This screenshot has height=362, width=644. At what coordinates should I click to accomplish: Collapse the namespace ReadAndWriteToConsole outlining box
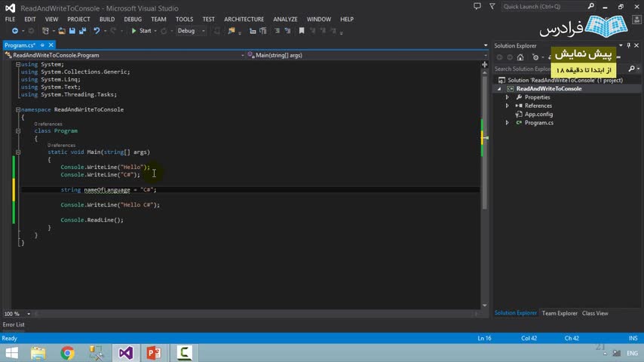tap(18, 109)
